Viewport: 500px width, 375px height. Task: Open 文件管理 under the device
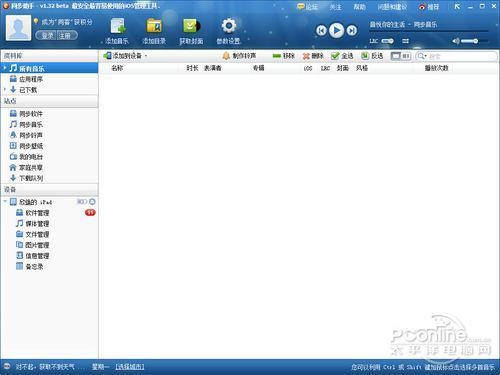pyautogui.click(x=49, y=234)
